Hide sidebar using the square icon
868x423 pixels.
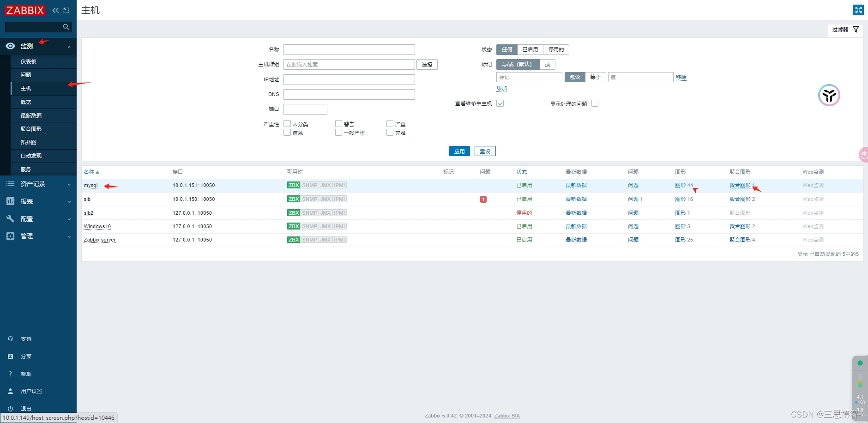coord(66,10)
